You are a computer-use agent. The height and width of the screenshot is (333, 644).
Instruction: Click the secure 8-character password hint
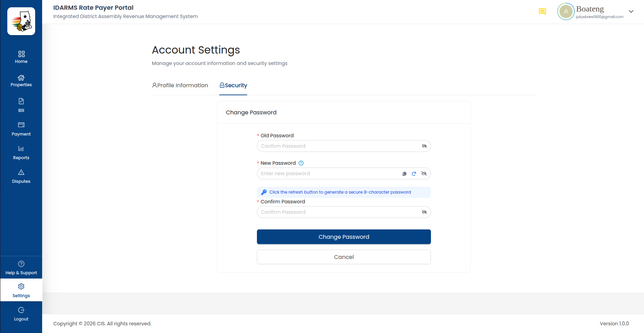click(x=344, y=192)
